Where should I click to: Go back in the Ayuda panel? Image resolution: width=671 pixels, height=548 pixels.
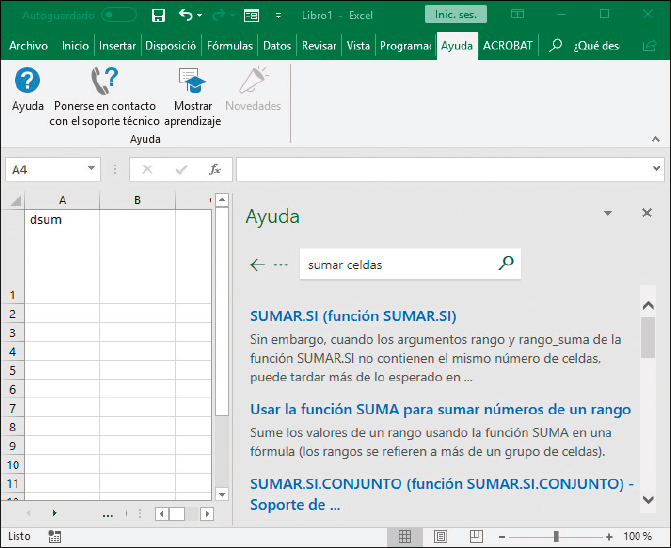pyautogui.click(x=258, y=265)
